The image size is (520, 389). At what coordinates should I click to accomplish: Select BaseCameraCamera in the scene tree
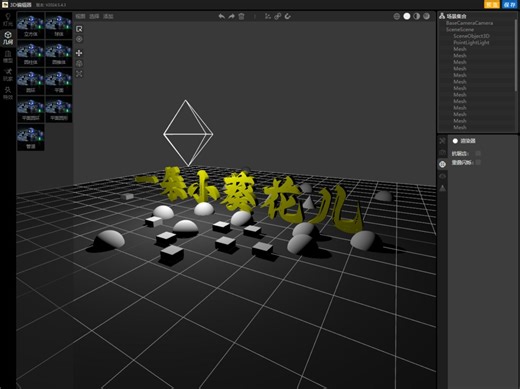(469, 23)
